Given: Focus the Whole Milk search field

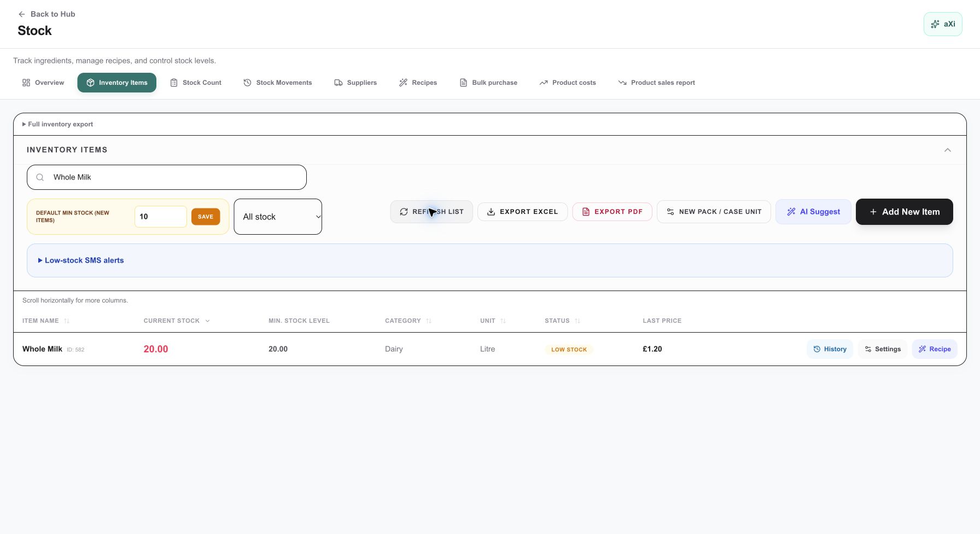Looking at the screenshot, I should click(x=167, y=177).
